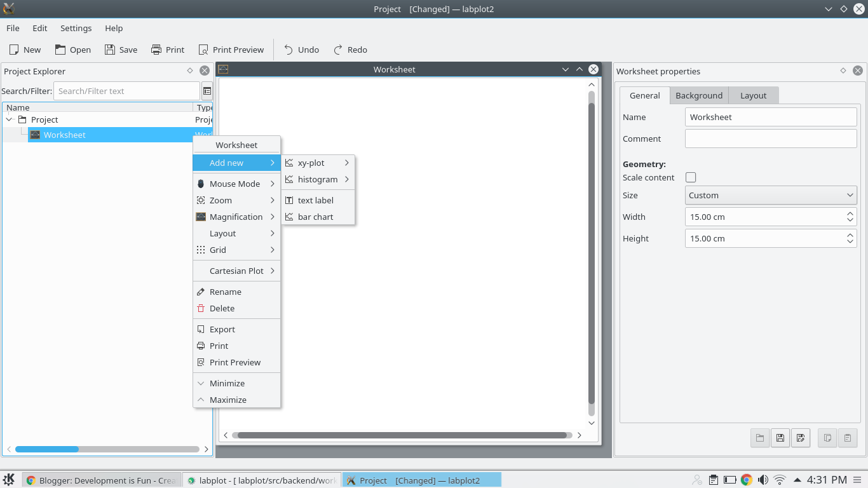Click the Open folder toolbar icon

[60, 50]
